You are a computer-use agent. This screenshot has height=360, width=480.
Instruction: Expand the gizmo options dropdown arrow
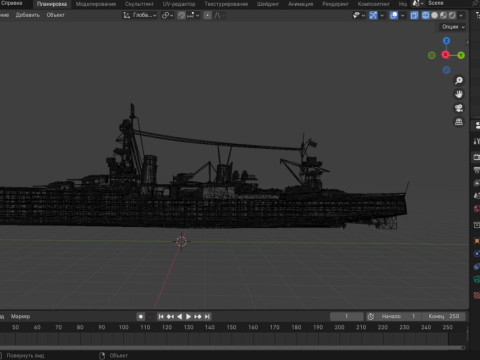(x=382, y=15)
